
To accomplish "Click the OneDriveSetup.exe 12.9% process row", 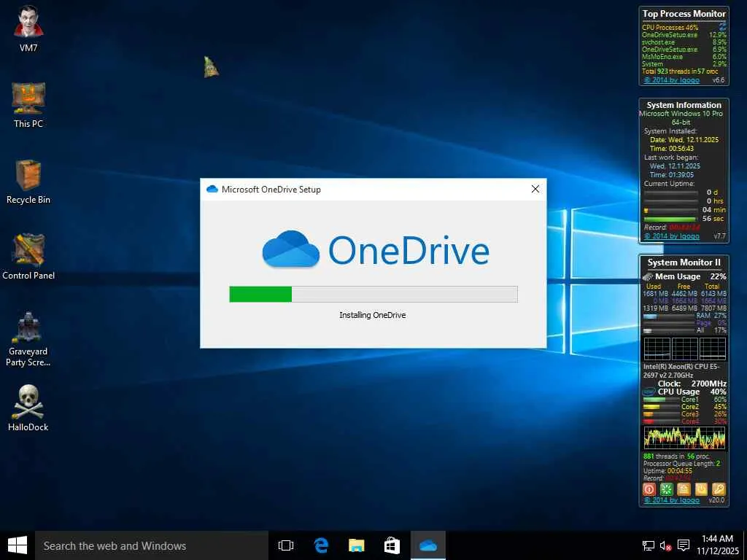I will (684, 35).
